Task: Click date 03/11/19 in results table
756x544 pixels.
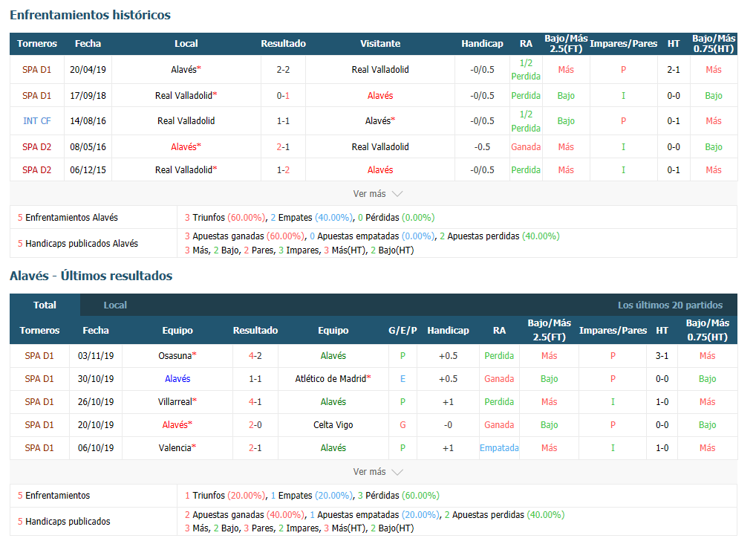Action: point(96,356)
